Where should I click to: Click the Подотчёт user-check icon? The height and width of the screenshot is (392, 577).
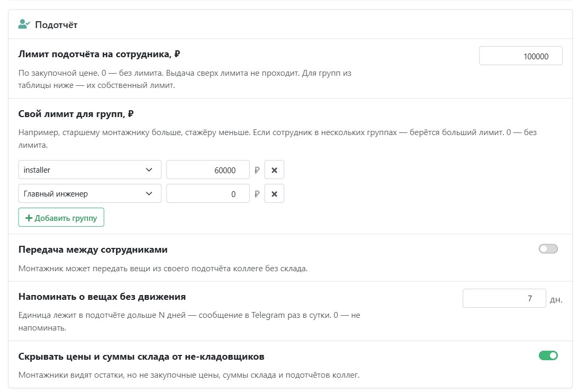24,24
